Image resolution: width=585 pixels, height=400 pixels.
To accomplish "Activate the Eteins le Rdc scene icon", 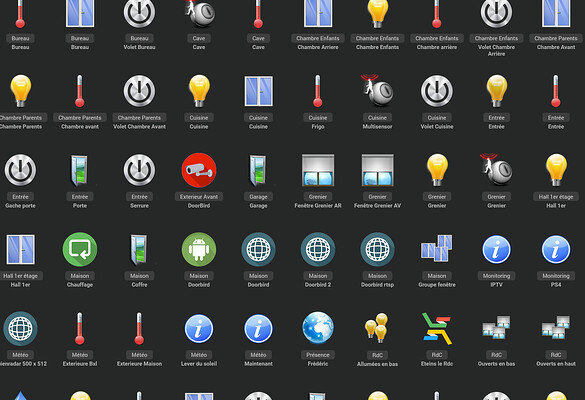I will coord(437,328).
